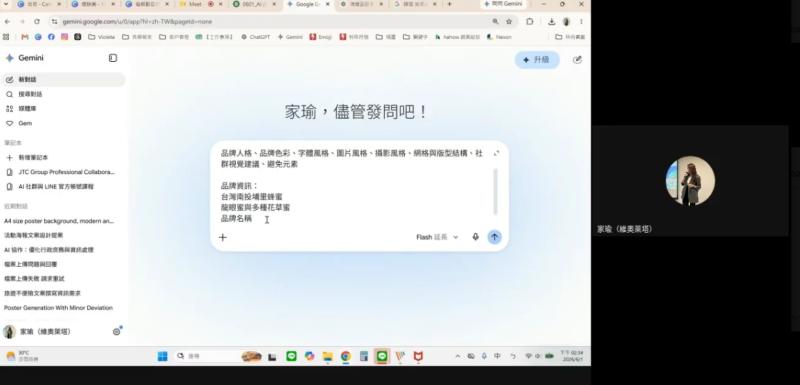Reload the current page
Screen dimensions: 800x385
(37, 21)
